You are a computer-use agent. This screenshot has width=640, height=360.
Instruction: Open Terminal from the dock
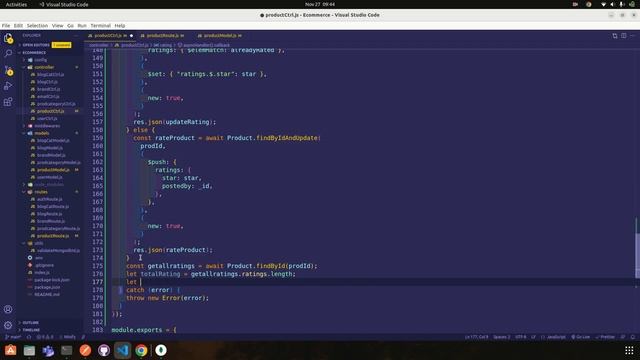coord(67,350)
